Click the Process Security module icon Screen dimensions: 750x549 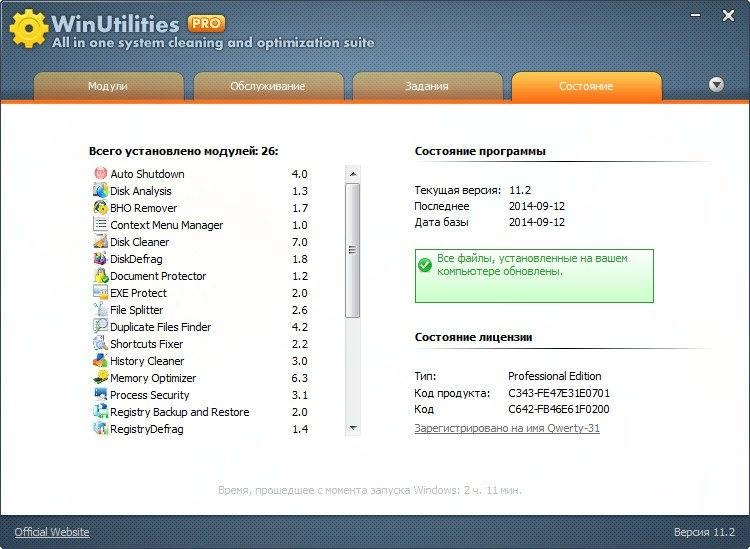point(100,394)
